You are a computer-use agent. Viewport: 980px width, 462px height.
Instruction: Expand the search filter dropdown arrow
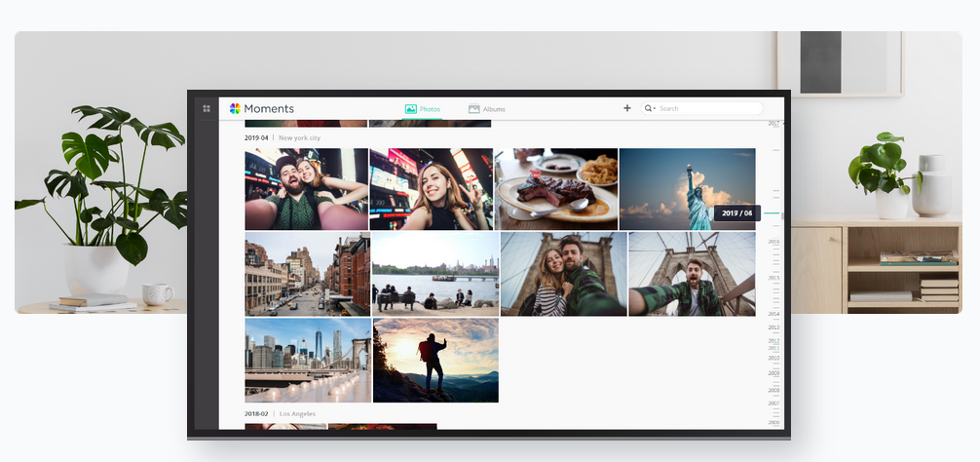tap(655, 109)
